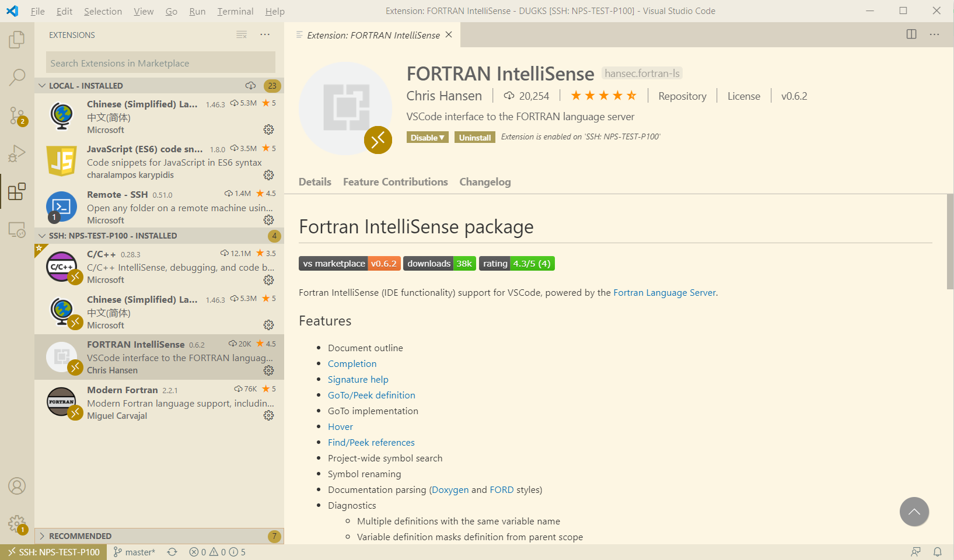Switch to the Changelog tab
Screen dimensions: 954x560
tap(485, 182)
